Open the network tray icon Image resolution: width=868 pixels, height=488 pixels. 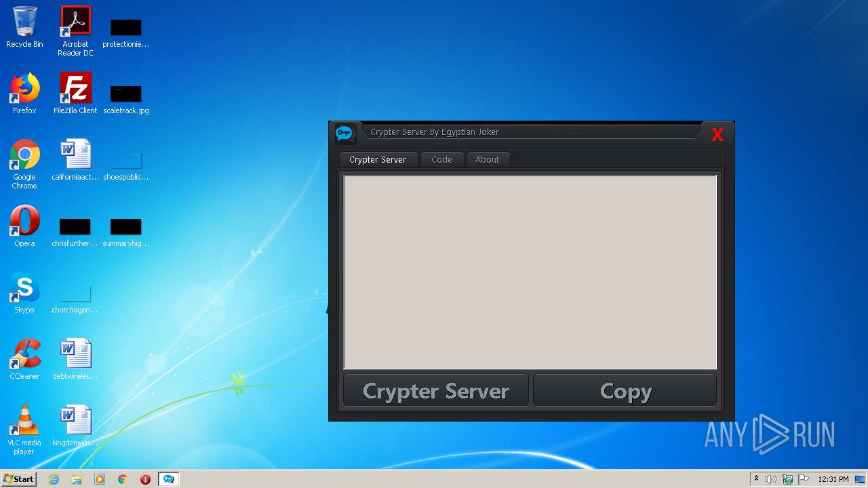tap(787, 479)
